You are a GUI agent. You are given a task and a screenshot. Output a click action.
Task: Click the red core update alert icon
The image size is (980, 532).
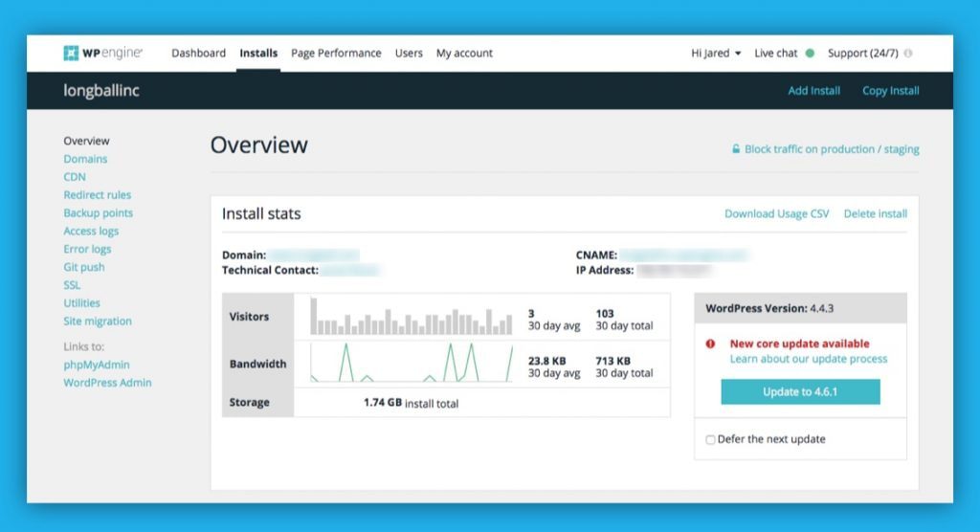[x=711, y=344]
